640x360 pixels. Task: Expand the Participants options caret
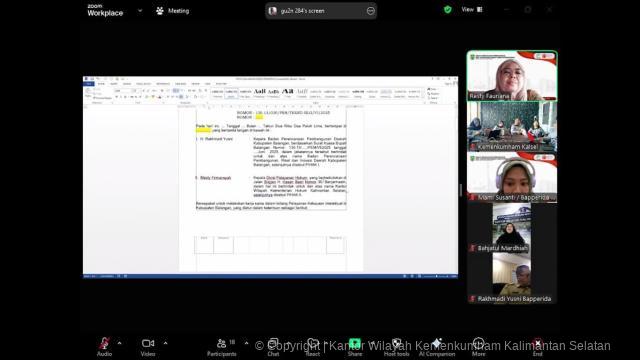[247, 343]
